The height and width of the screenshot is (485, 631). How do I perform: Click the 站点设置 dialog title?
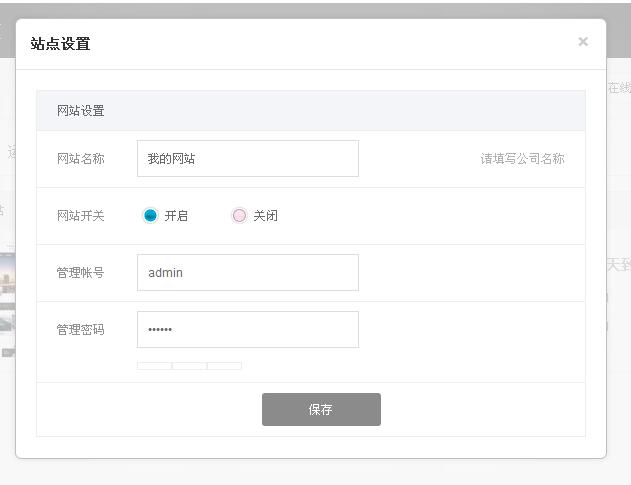[60, 44]
